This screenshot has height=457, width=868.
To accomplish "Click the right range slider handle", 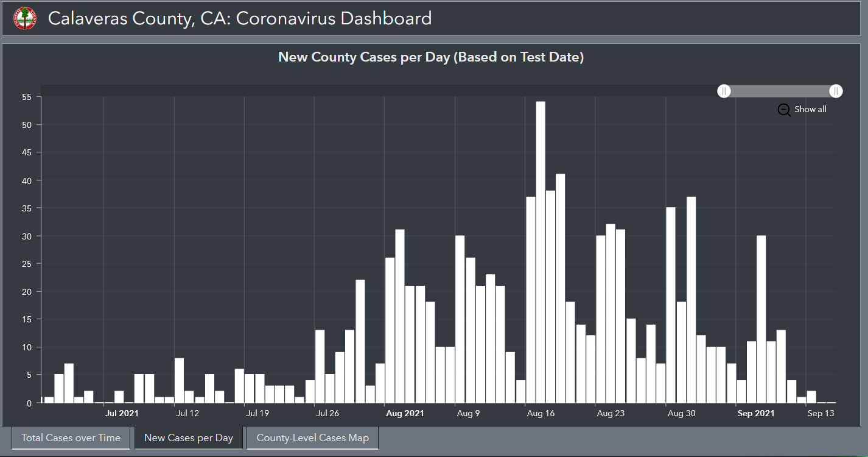I will point(836,91).
